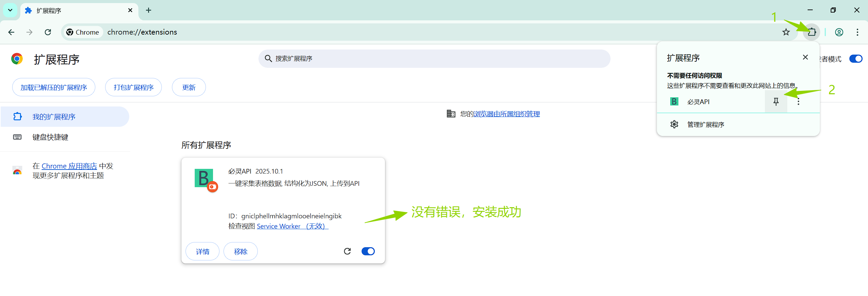
Task: Open more options for 必灵API in popup
Action: click(798, 102)
